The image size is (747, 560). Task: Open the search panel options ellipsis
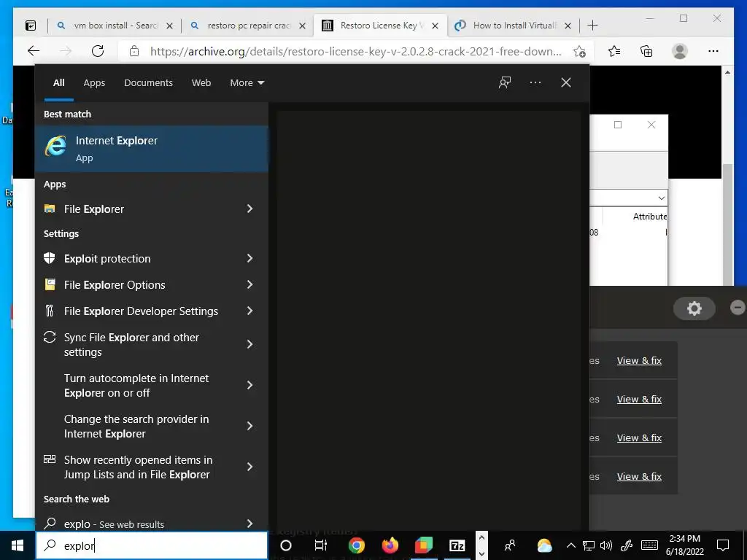point(535,82)
